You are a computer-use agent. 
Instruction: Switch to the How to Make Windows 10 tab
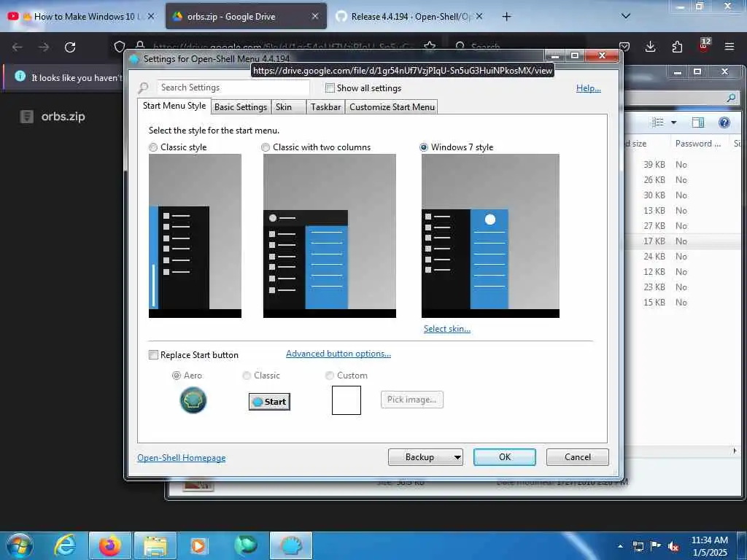pos(81,16)
